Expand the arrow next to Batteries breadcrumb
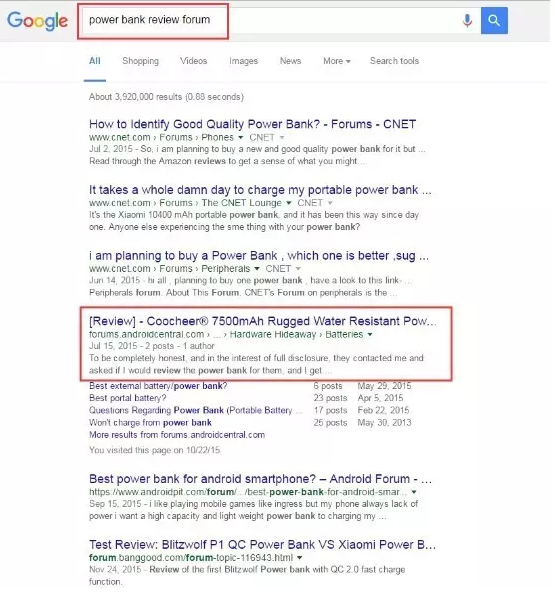The width and height of the screenshot is (555, 596). pyautogui.click(x=370, y=334)
